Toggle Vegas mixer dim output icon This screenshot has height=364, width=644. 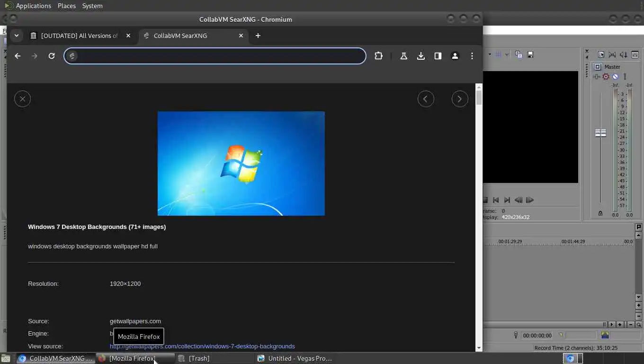[x=624, y=55]
